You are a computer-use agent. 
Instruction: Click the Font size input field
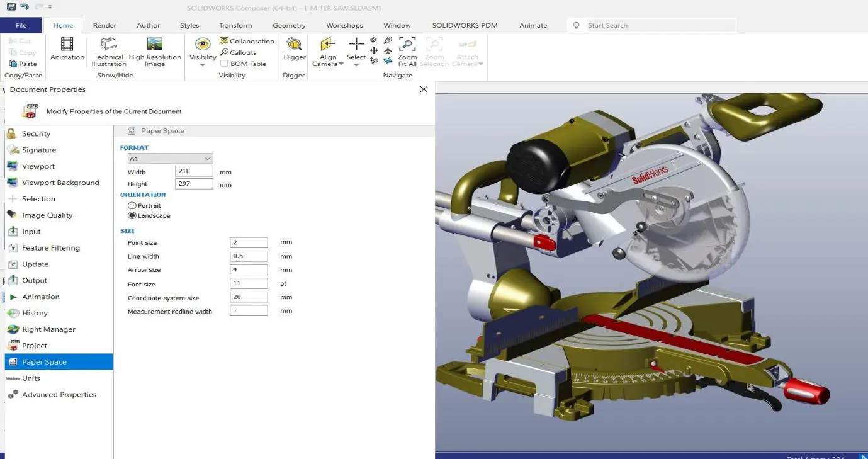coord(249,284)
